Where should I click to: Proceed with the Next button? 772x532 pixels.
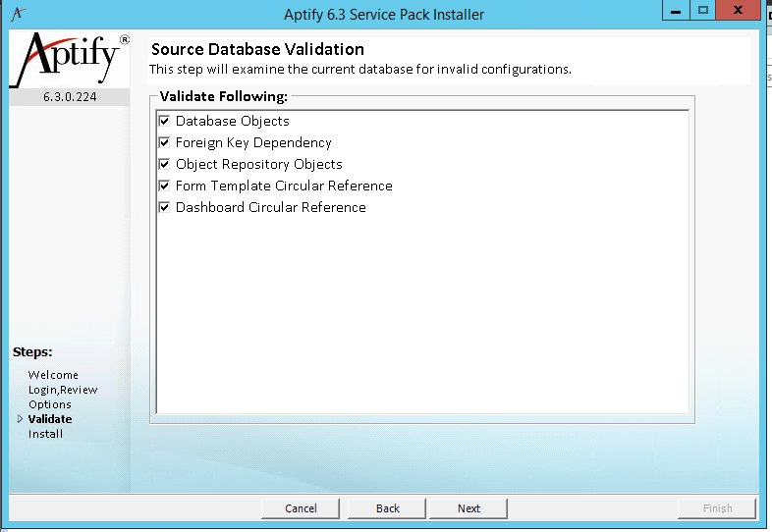click(x=469, y=508)
